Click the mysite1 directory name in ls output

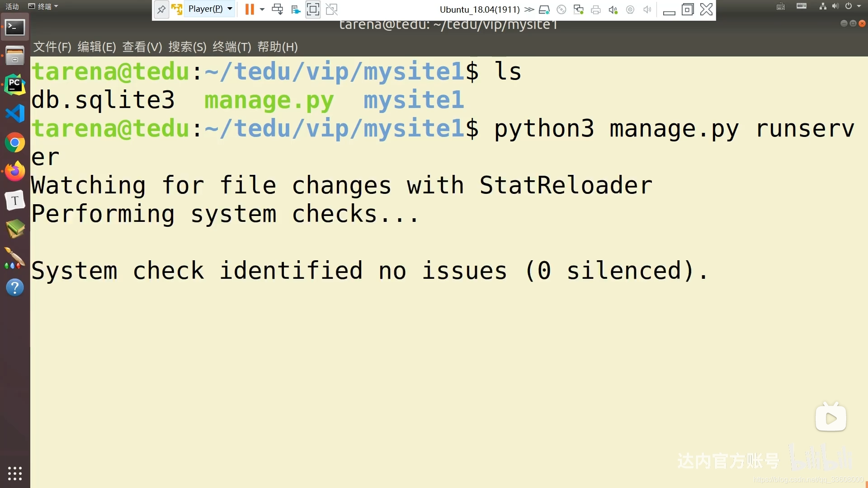(x=414, y=100)
